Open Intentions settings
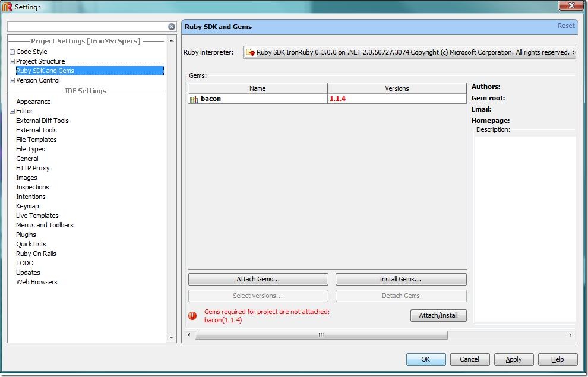The image size is (588, 377). pos(31,197)
